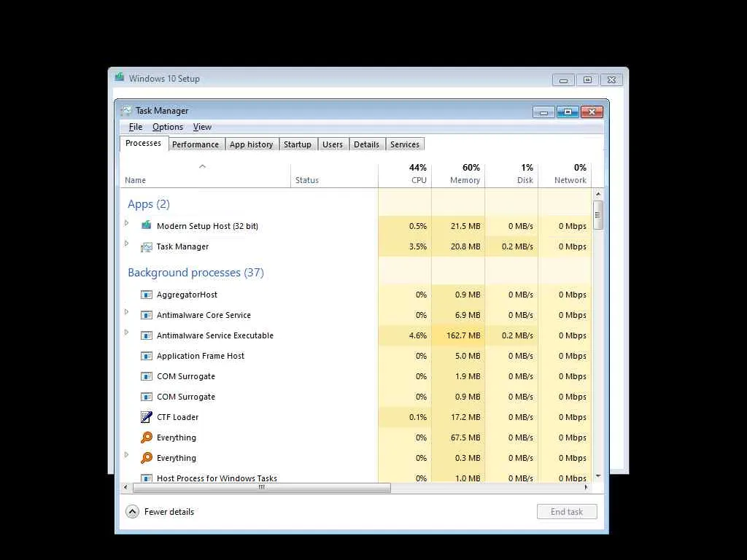Click the Task Manager row icon in Apps
Image resolution: width=747 pixels, height=560 pixels.
(x=146, y=246)
